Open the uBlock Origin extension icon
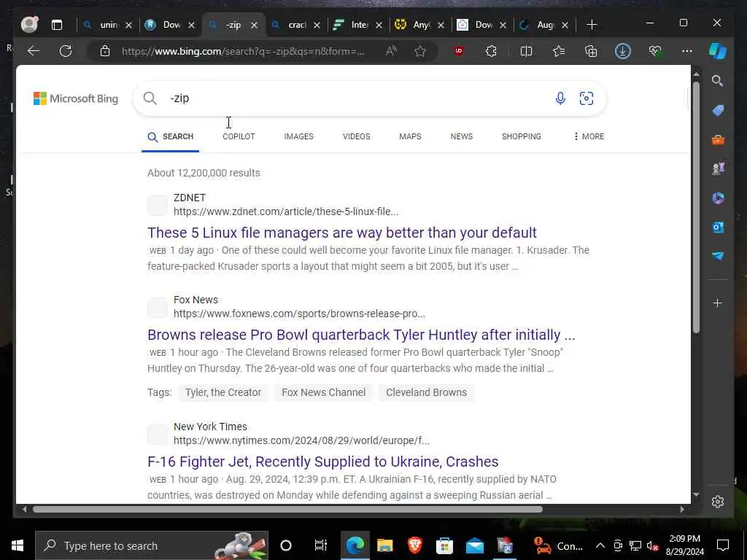This screenshot has height=560, width=747. click(x=459, y=51)
